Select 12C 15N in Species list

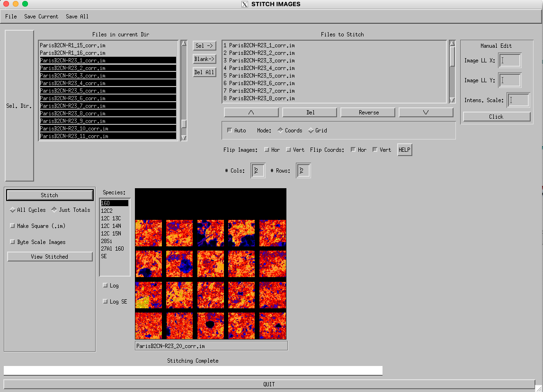point(111,234)
